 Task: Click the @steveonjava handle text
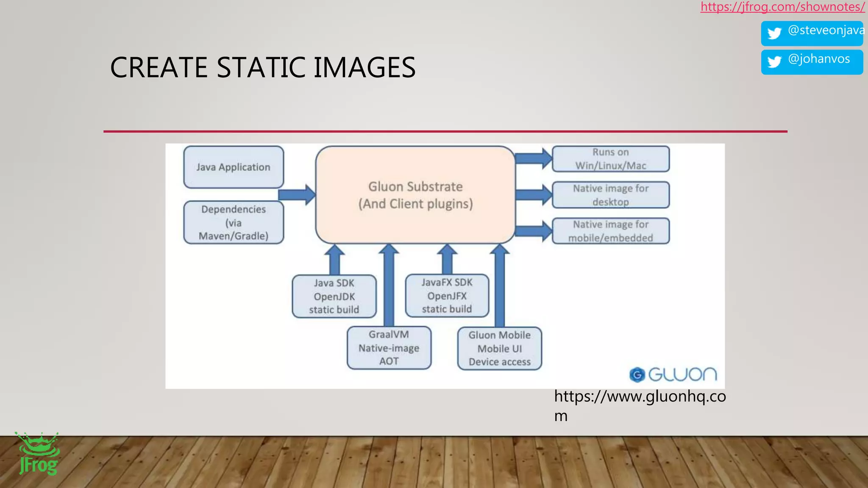click(826, 30)
